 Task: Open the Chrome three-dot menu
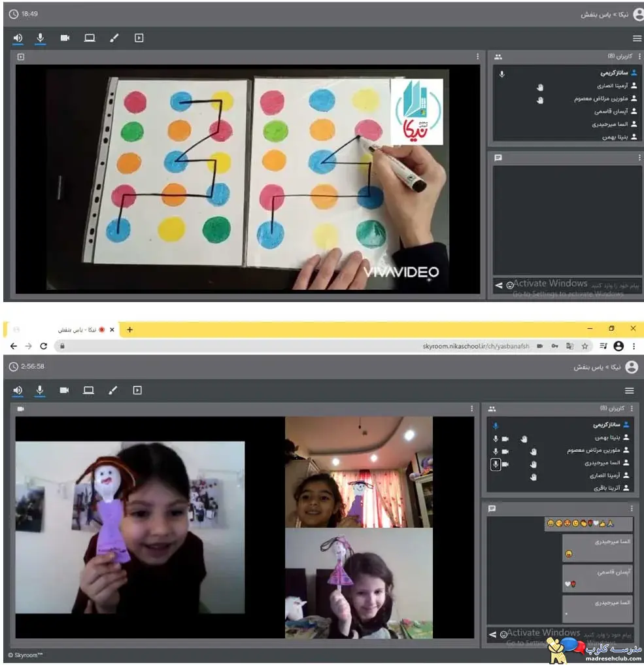[x=634, y=346]
